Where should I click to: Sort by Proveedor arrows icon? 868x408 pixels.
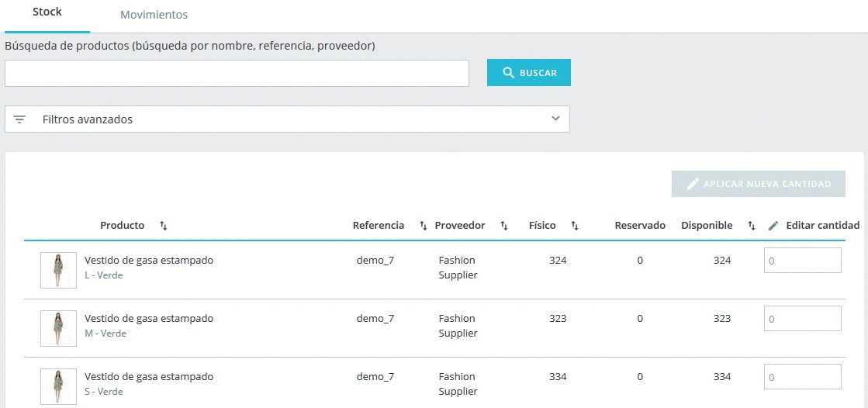[x=503, y=226]
